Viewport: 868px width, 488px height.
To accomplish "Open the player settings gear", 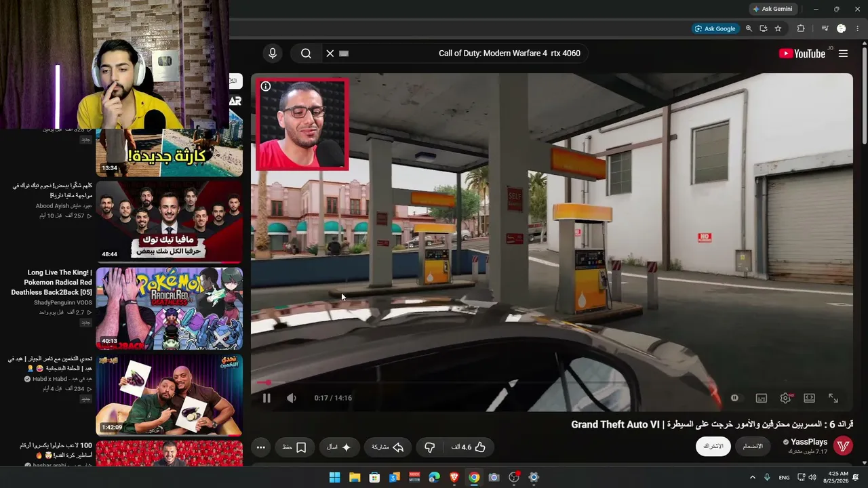I will click(785, 398).
